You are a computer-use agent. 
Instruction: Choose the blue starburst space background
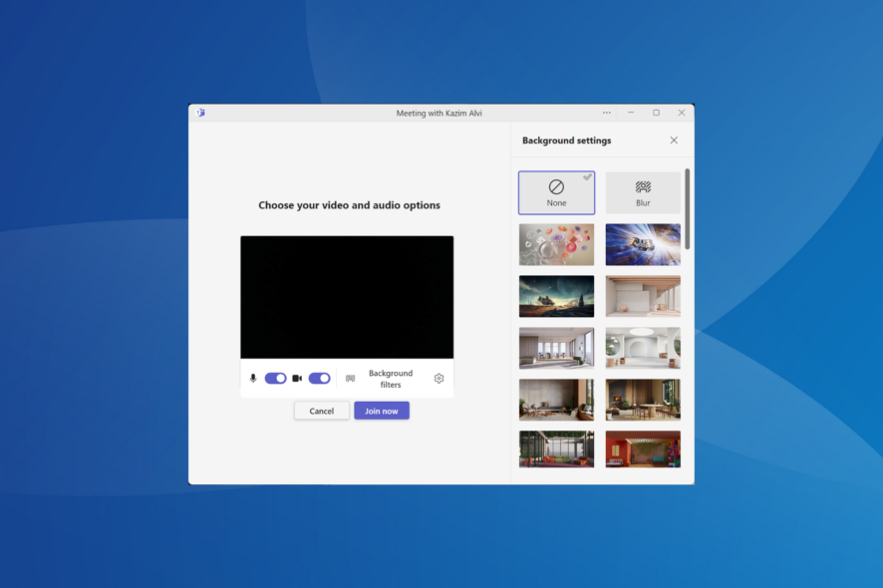[643, 244]
